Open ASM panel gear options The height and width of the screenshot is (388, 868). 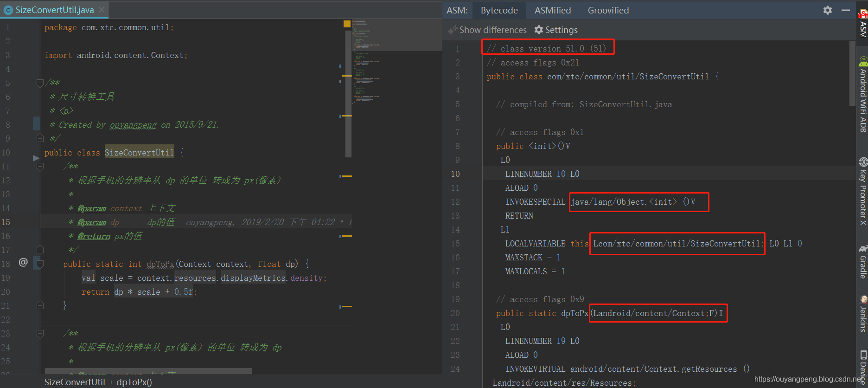828,10
